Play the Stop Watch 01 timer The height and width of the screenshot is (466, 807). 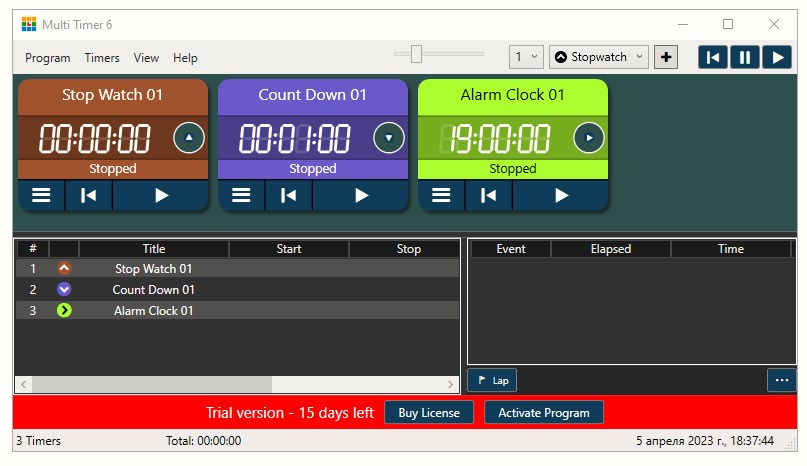click(161, 196)
